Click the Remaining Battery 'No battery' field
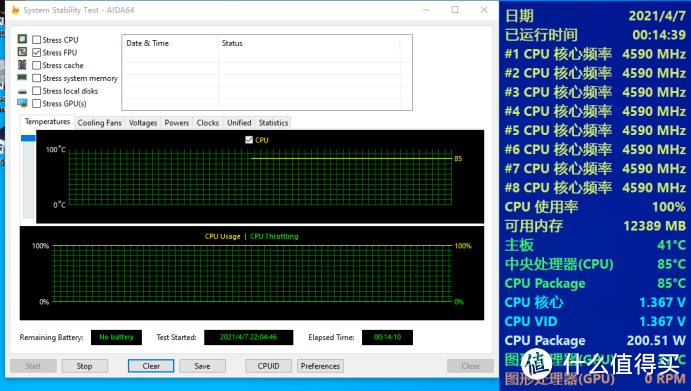 tap(116, 337)
